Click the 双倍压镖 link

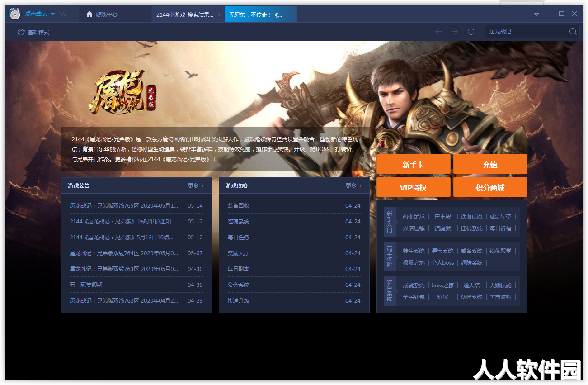(x=414, y=228)
